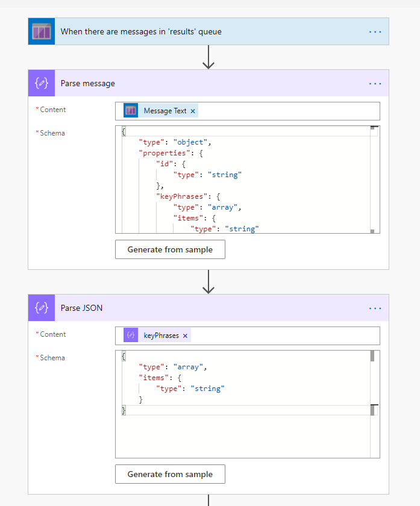Viewport: 420px width, 506px height.
Task: Click the arrow between trigger and Parse message
Action: [x=208, y=57]
